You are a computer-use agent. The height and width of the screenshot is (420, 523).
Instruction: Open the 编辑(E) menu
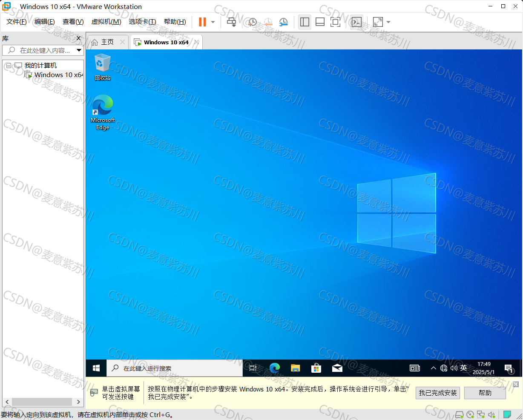tap(45, 22)
